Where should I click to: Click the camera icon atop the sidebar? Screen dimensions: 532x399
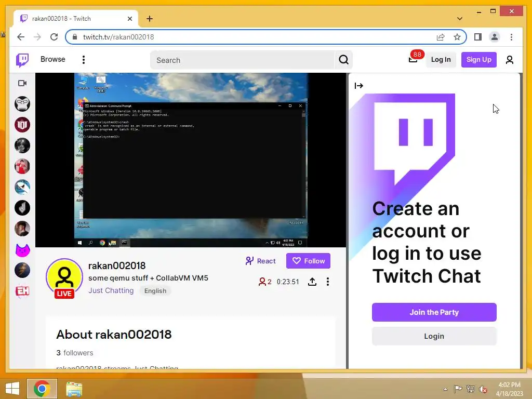[x=22, y=83]
